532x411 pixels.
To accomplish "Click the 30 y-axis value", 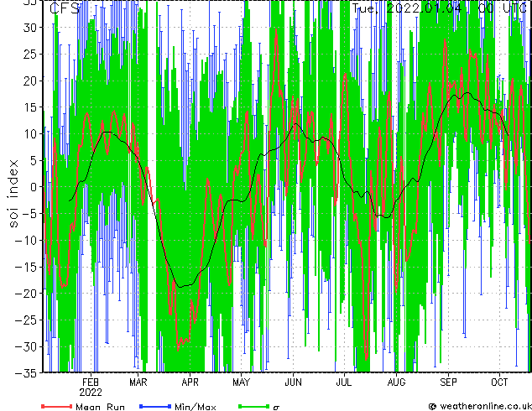I will point(30,28).
